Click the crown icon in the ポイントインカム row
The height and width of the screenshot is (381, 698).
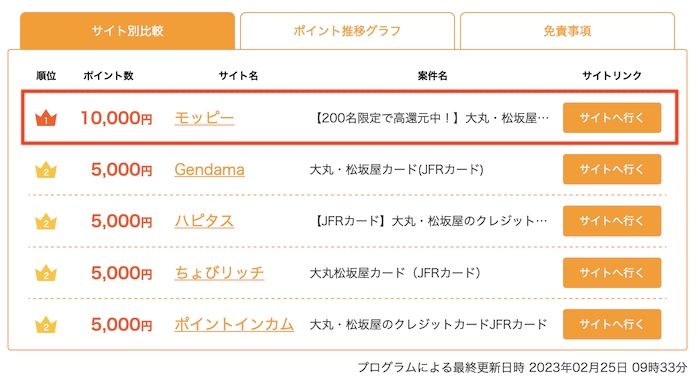(46, 324)
